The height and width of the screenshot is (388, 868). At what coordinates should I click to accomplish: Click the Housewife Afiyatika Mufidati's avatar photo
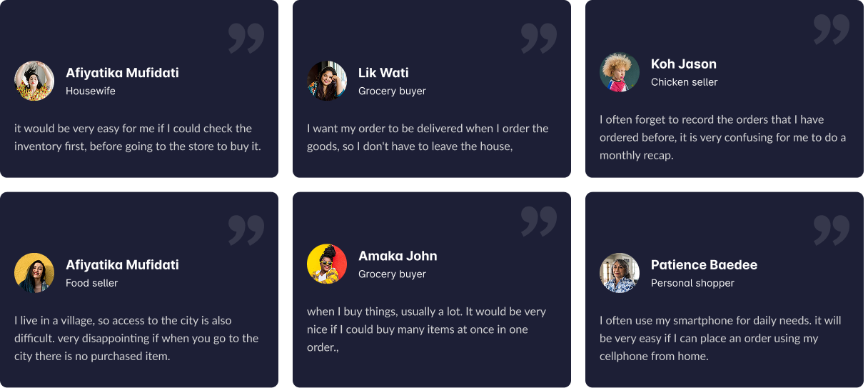pyautogui.click(x=34, y=81)
